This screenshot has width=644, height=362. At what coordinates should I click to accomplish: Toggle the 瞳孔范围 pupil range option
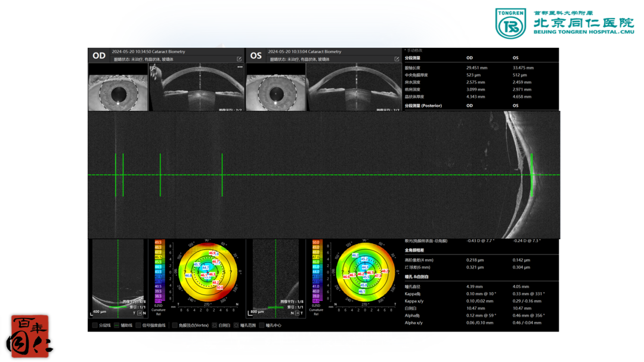(236, 326)
